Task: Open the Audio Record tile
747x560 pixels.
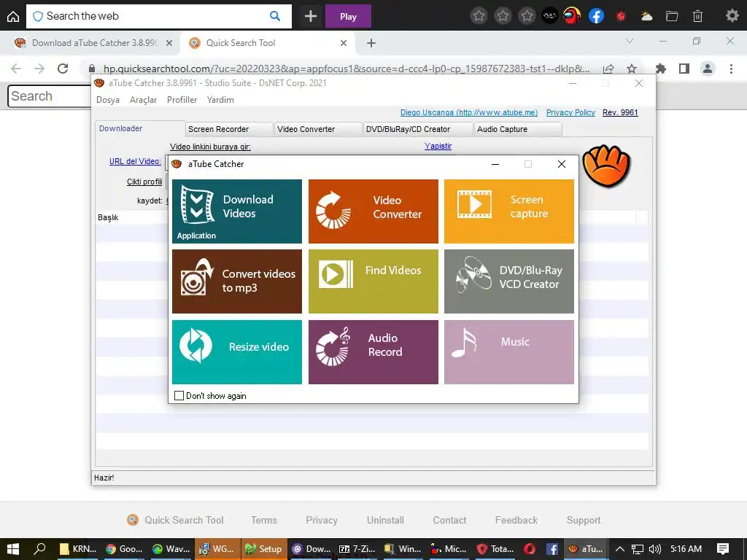Action: [373, 352]
